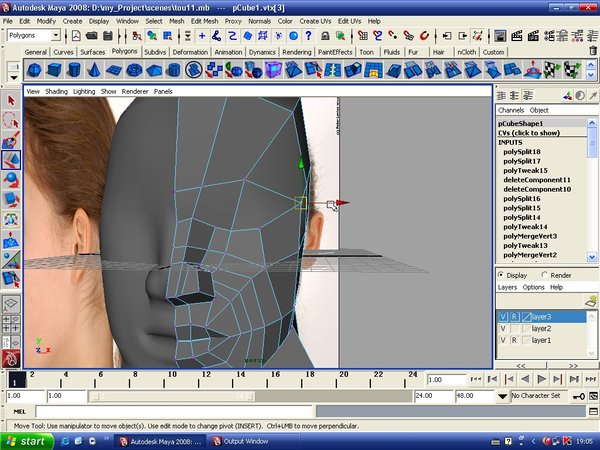Choose the Rotate tool in toolbox
The width and height of the screenshot is (600, 450).
(11, 179)
